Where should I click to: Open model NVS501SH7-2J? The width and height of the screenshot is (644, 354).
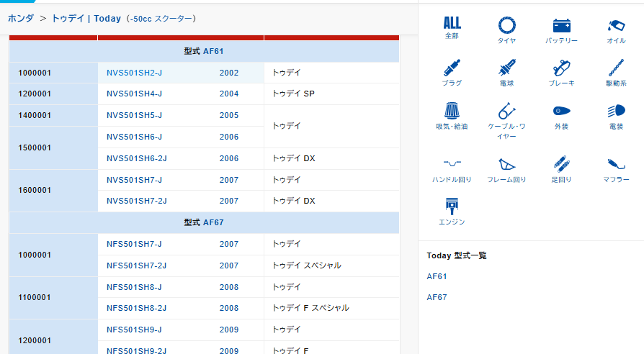coord(137,201)
